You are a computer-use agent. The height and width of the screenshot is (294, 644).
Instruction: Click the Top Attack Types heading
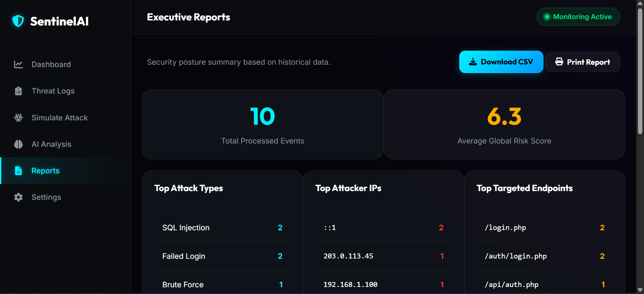[x=189, y=188]
